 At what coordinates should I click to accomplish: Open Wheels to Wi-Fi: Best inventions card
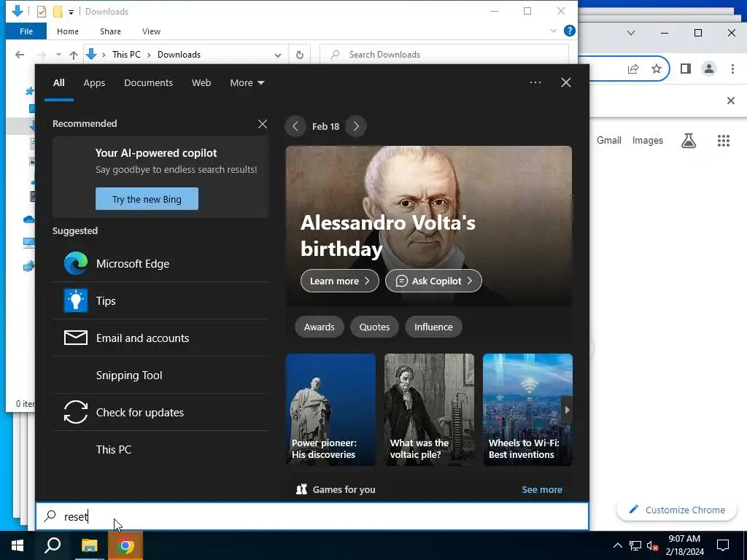(x=527, y=410)
